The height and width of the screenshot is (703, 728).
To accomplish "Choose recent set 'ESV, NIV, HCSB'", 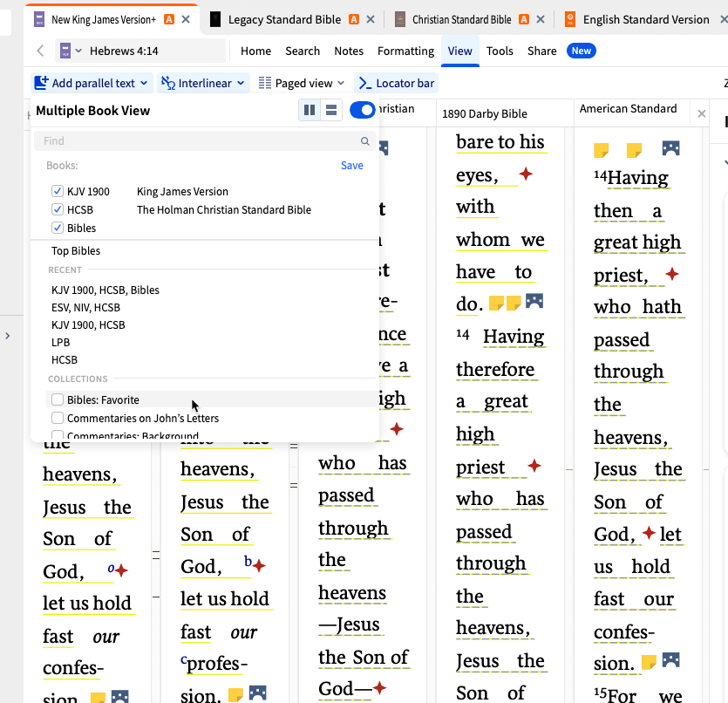I will click(86, 307).
